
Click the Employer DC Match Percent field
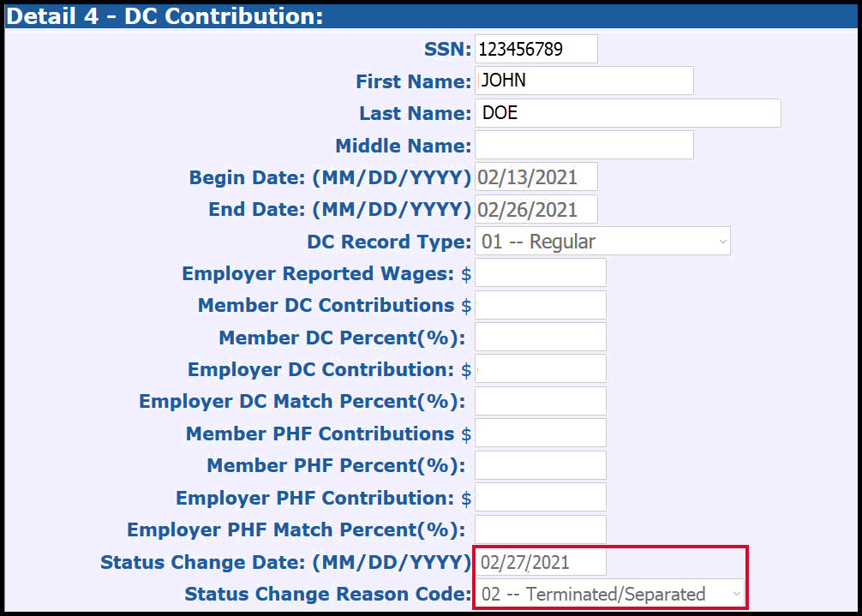tap(540, 400)
